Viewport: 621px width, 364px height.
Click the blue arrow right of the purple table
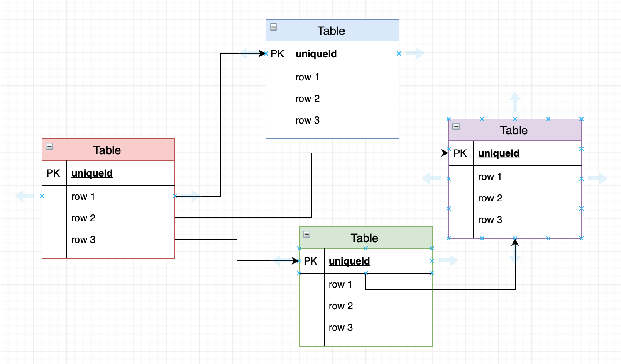coord(599,177)
